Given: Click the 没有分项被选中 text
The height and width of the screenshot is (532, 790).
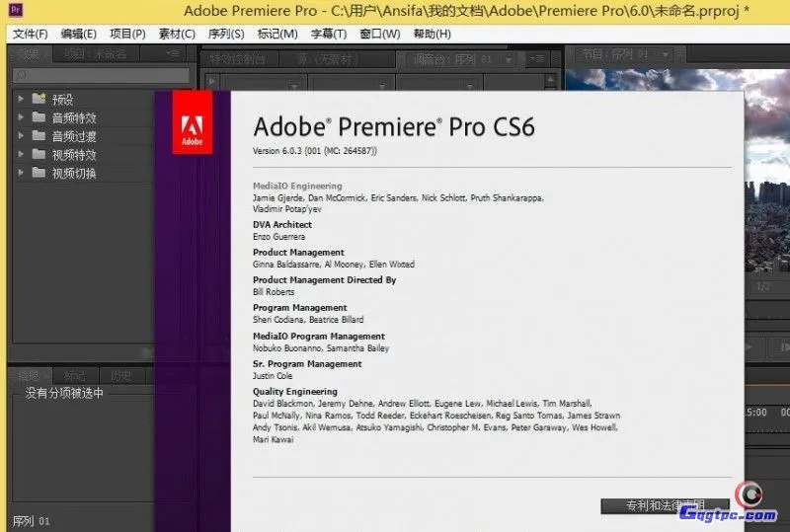Looking at the screenshot, I should click(x=64, y=393).
